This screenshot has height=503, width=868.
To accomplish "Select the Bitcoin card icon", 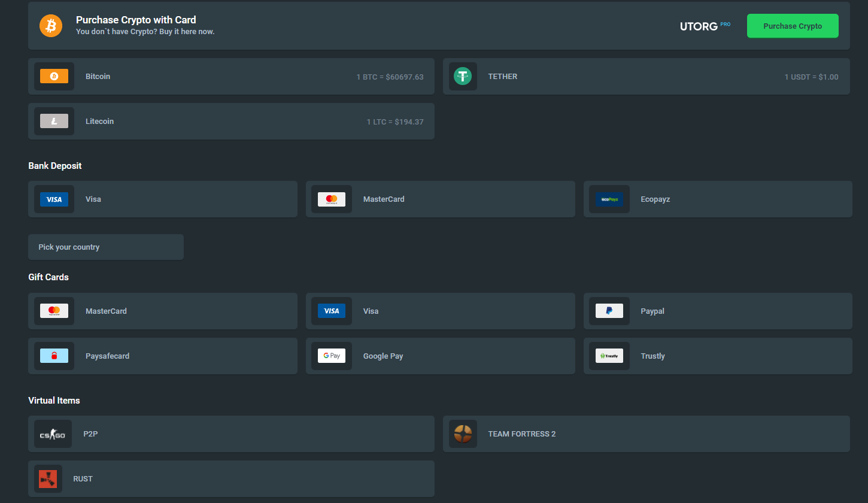I will click(x=54, y=76).
